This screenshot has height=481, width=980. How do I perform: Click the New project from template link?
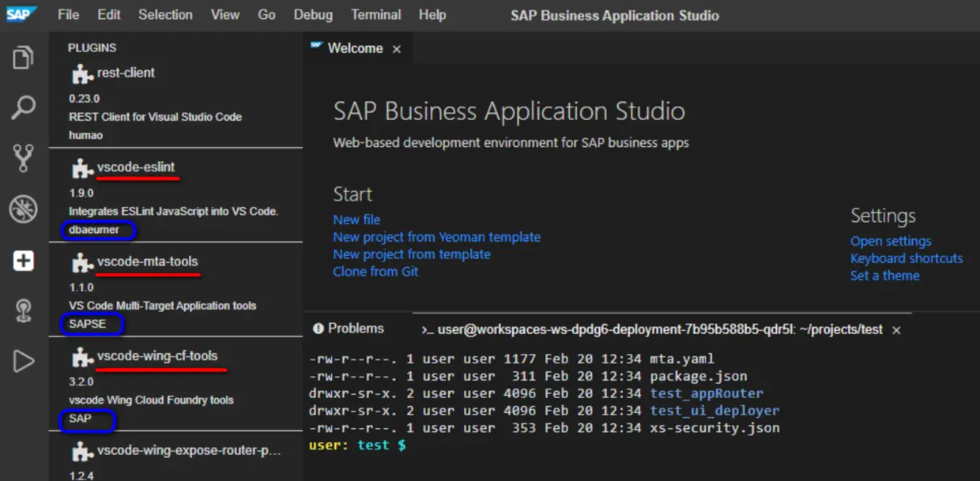tap(412, 254)
